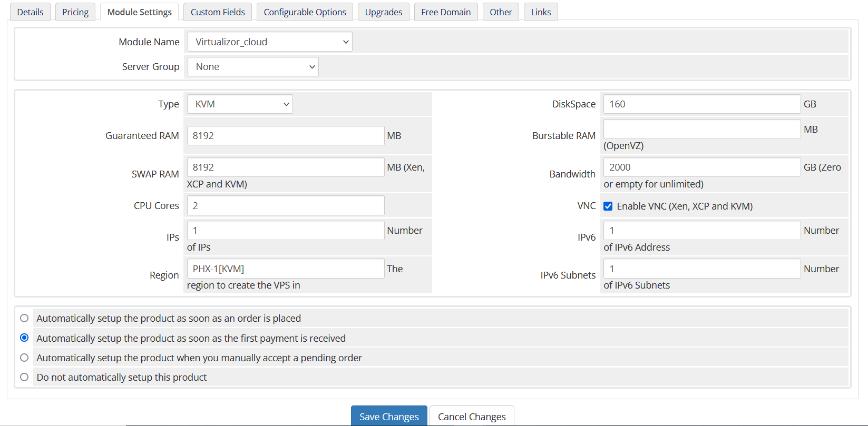Go to Configurable Options tab
This screenshot has height=426, width=868.
(305, 12)
